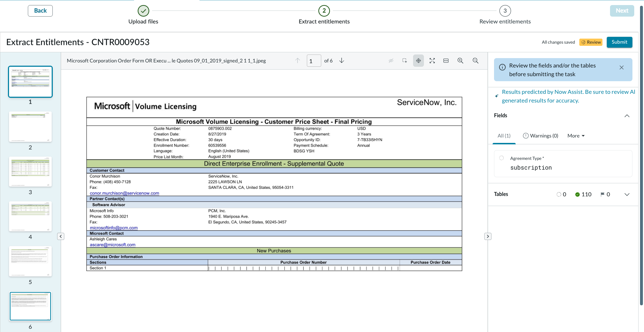Go to next page using down arrow
Screen dimensions: 644x332
(342, 61)
